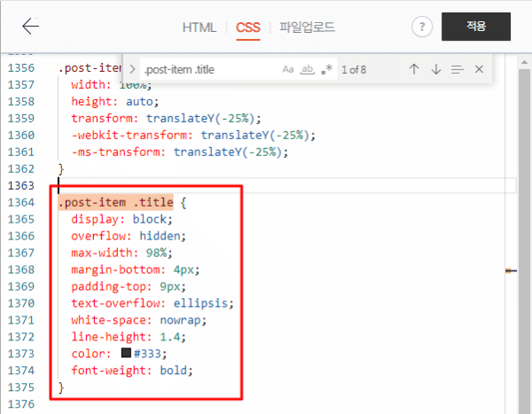Click the "line-height: 1.4;" line
This screenshot has height=414, width=532.
(x=129, y=337)
